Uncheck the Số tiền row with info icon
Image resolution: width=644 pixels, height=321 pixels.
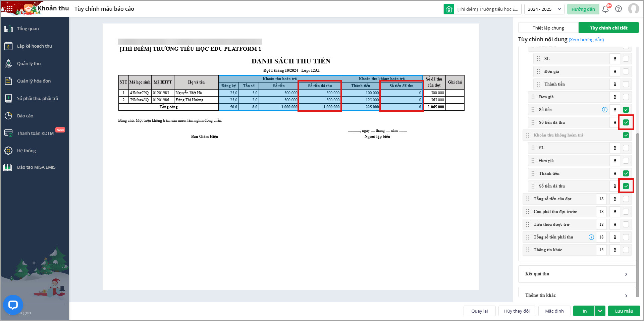(x=626, y=110)
